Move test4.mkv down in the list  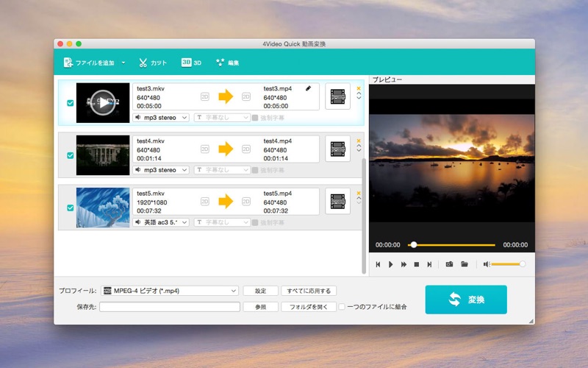pos(359,150)
